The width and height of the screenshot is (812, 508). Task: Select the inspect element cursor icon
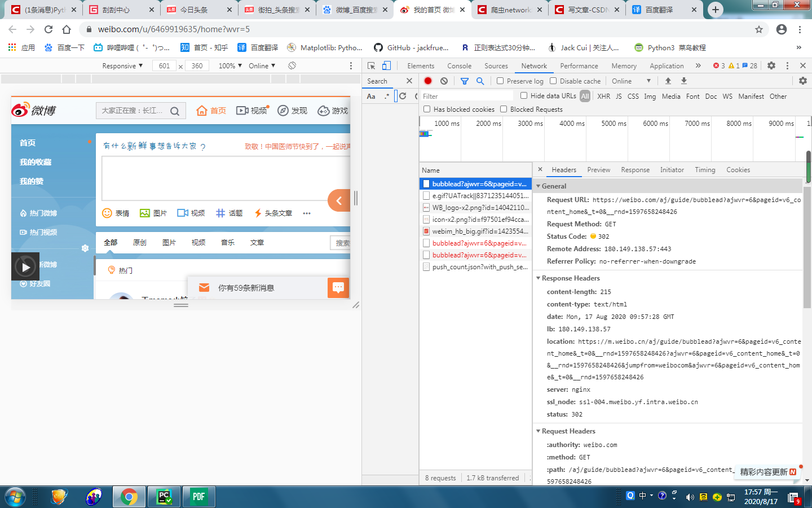tap(371, 65)
